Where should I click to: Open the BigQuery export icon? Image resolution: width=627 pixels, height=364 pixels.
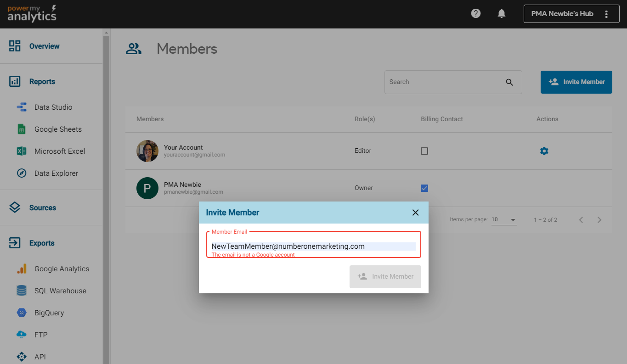tap(22, 313)
